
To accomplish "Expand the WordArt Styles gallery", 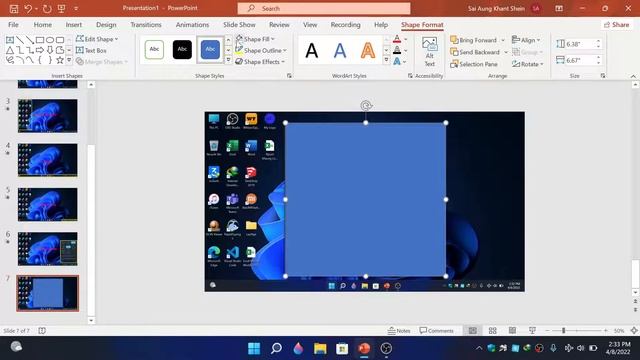I will [386, 60].
